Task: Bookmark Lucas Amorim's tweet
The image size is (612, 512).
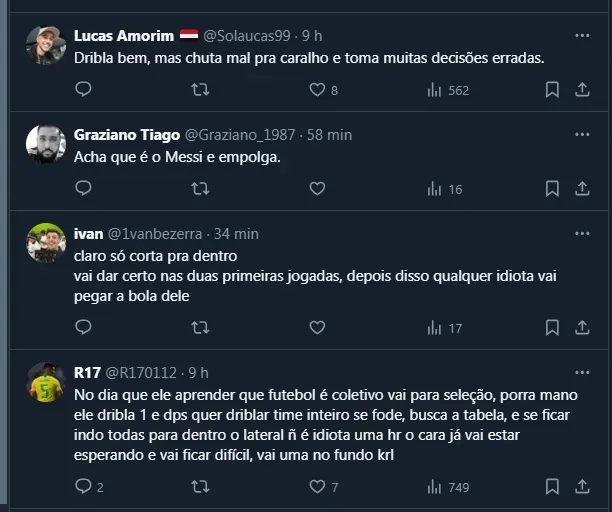Action: pyautogui.click(x=551, y=90)
